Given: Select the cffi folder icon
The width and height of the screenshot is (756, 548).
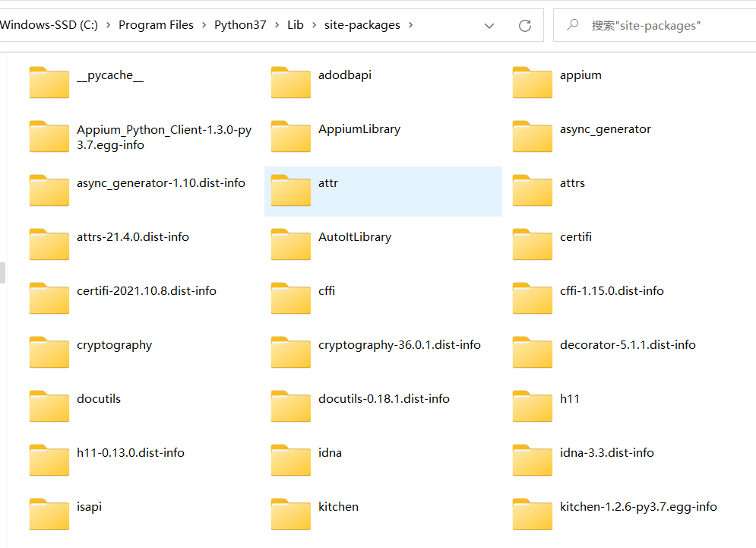Looking at the screenshot, I should pos(291,299).
